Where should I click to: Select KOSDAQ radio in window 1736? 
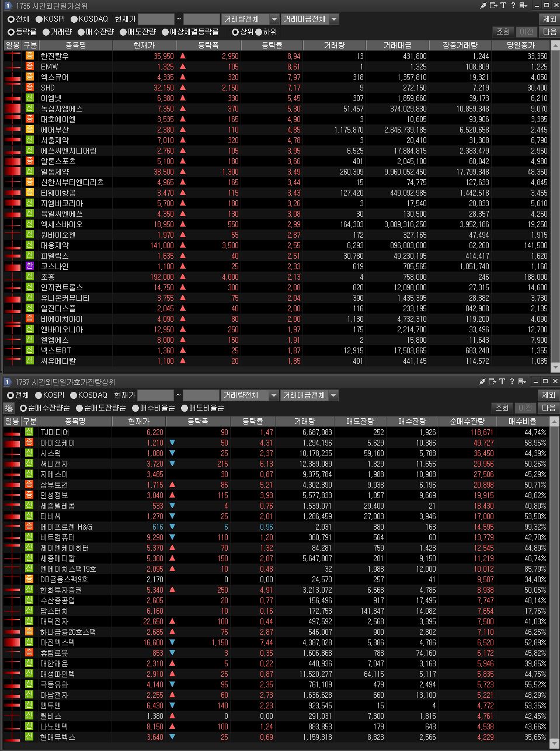74,19
